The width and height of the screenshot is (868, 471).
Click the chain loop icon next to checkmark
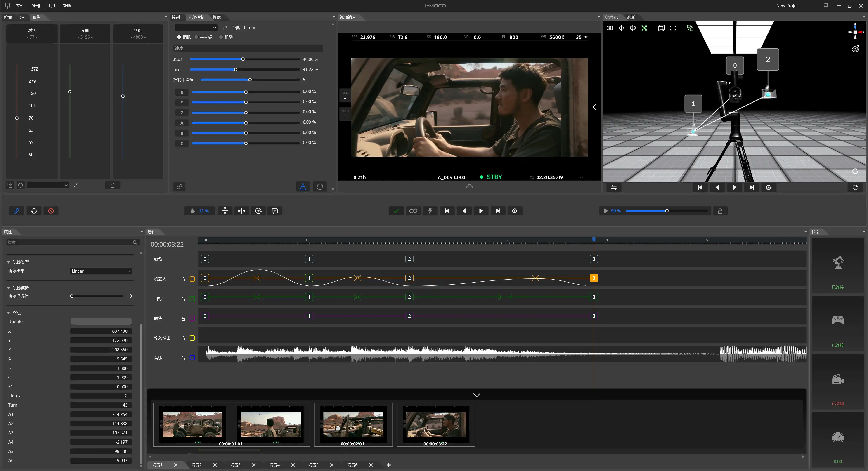point(413,211)
